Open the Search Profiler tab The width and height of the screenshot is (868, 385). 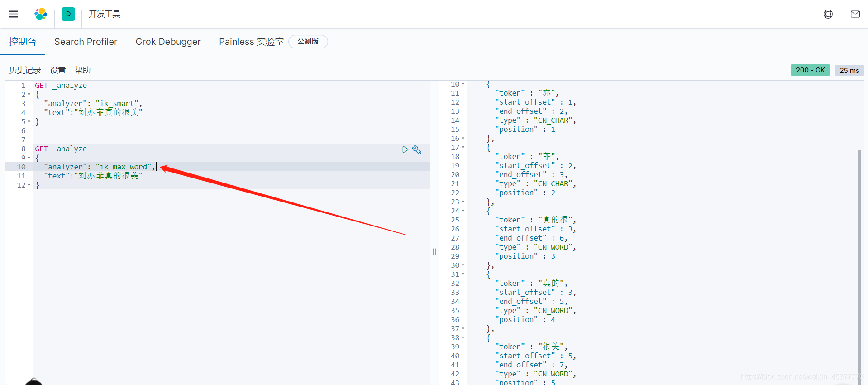[x=86, y=42]
